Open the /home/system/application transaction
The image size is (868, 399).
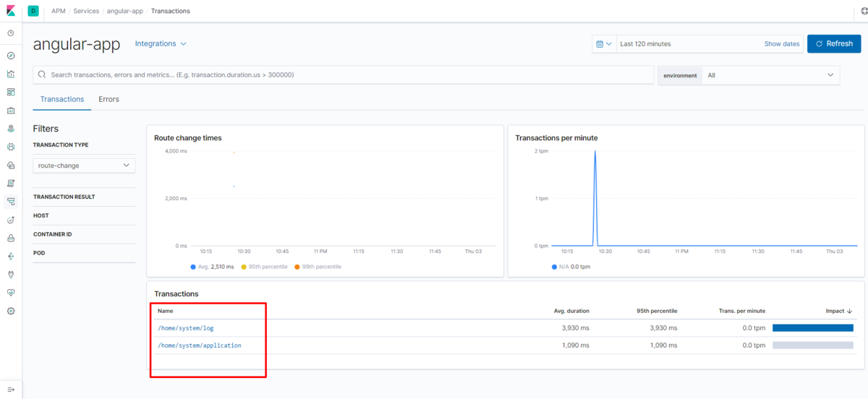click(200, 346)
